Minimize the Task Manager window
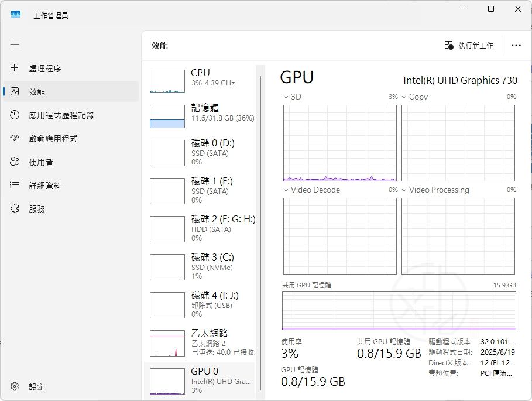Image resolution: width=532 pixels, height=401 pixels. pyautogui.click(x=465, y=9)
